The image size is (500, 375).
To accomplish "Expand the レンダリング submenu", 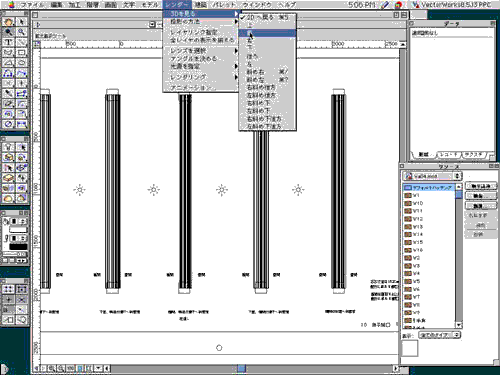I will (201, 77).
